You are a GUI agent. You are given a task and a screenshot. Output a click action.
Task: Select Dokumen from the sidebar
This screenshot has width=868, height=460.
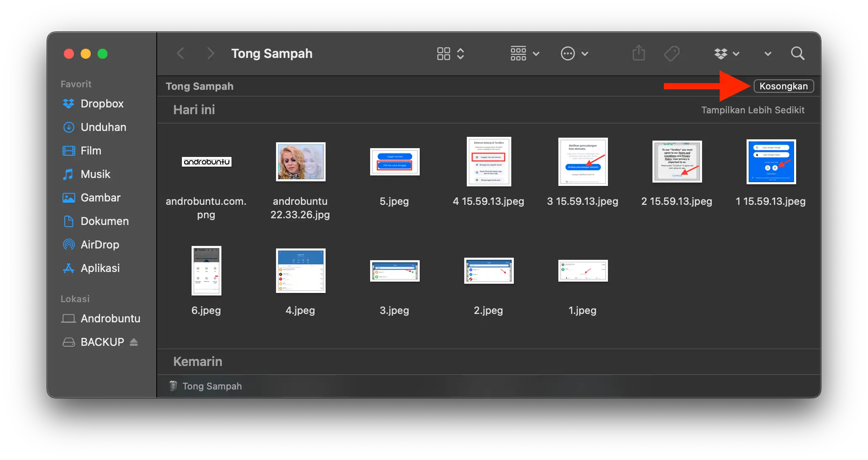105,221
